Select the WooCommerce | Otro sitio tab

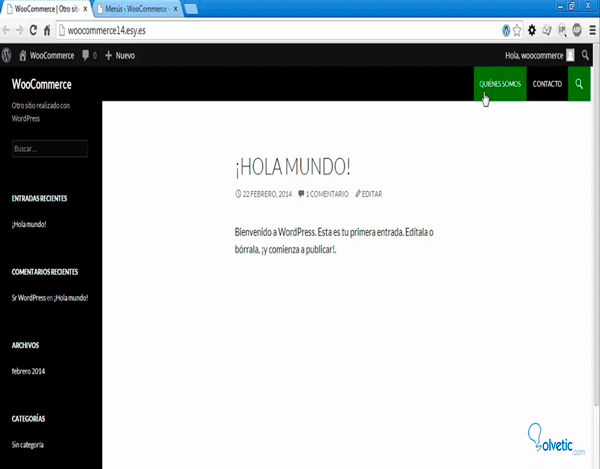(47, 9)
